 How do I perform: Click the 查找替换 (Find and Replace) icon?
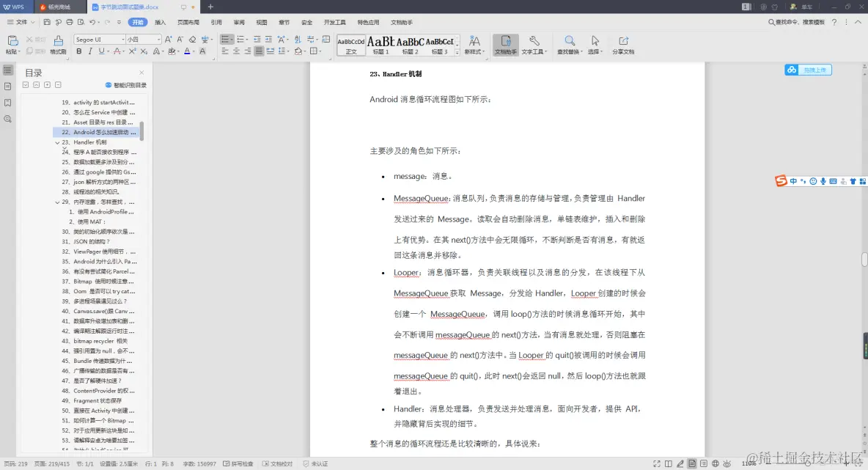pos(570,44)
